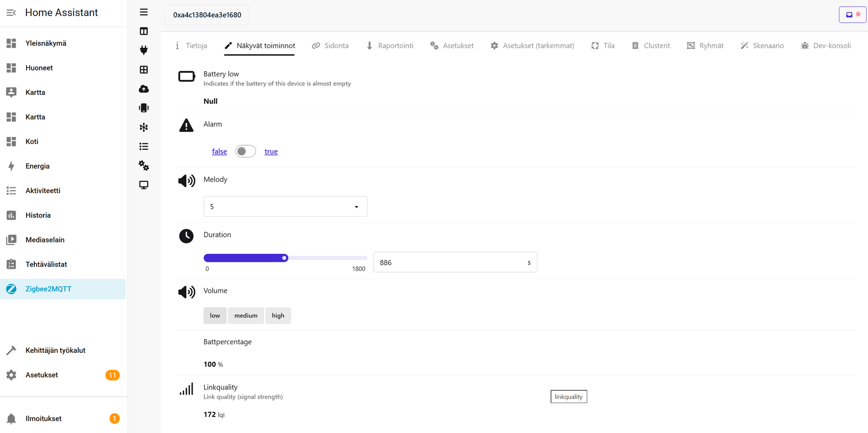Click the Zigbee2MQTT hamburger menu icon
The width and height of the screenshot is (868, 433).
[x=144, y=12]
